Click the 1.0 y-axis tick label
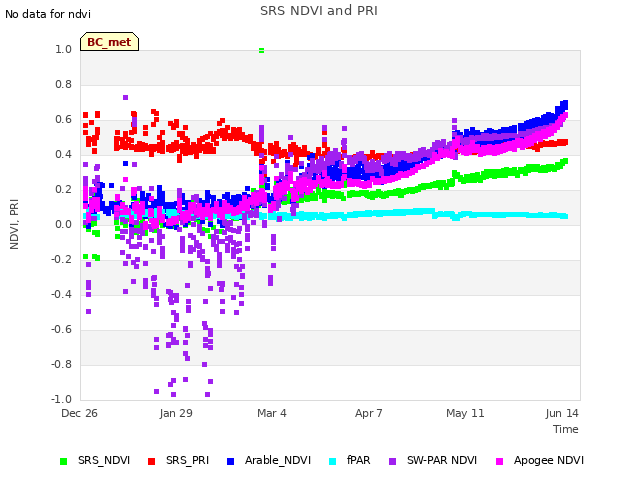 64,49
